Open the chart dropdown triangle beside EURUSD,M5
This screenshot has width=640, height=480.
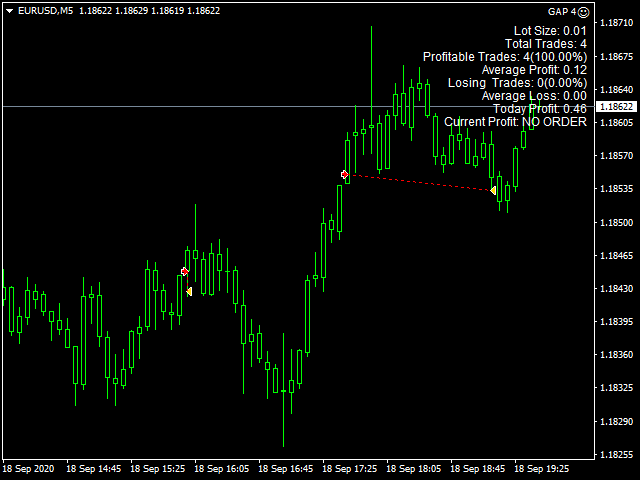(10, 11)
